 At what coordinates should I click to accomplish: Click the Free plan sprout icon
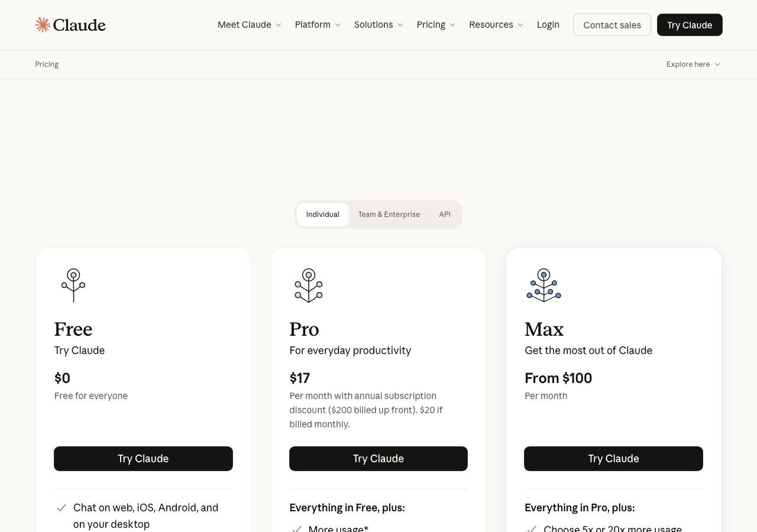(73, 285)
